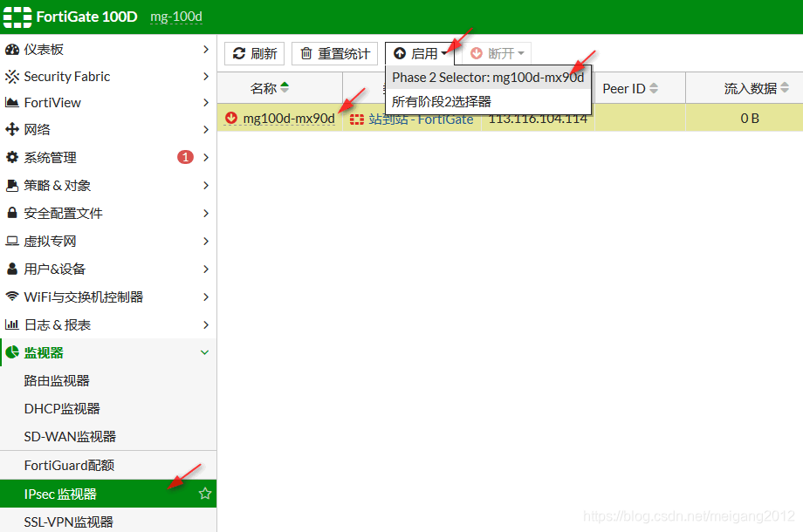Expand the 系统管理 chevron
Image resolution: width=803 pixels, height=532 pixels.
(206, 157)
